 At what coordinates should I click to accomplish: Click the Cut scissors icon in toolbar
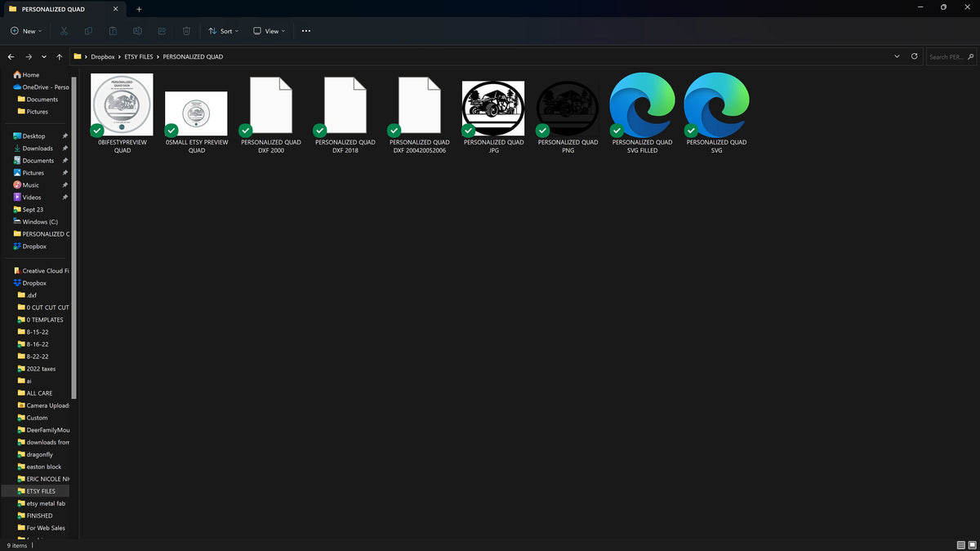pyautogui.click(x=64, y=31)
